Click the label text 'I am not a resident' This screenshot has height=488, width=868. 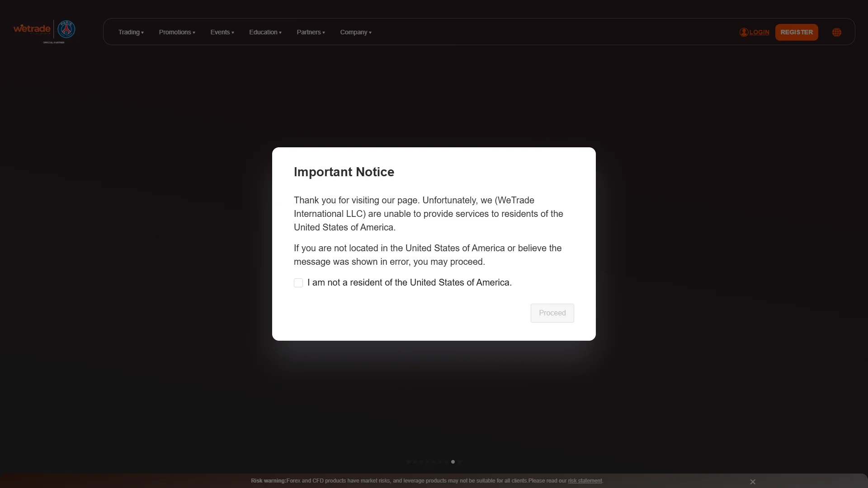[x=410, y=282]
